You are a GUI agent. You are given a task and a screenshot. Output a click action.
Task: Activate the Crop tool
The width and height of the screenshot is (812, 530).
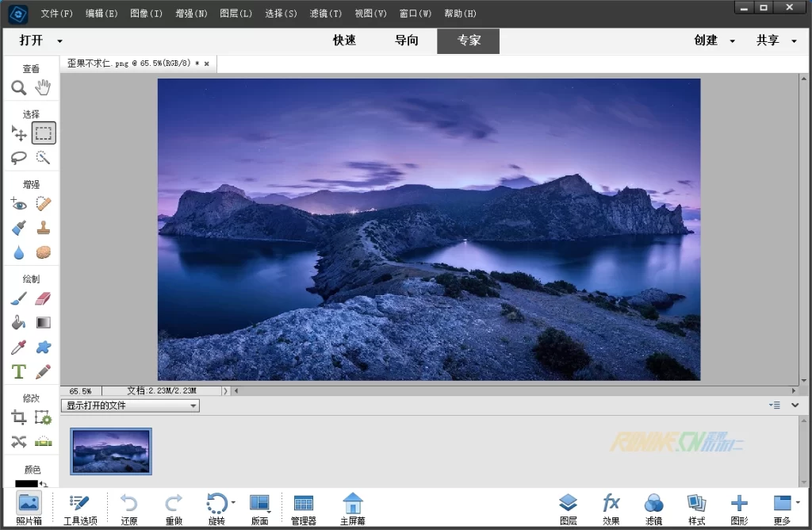point(18,417)
